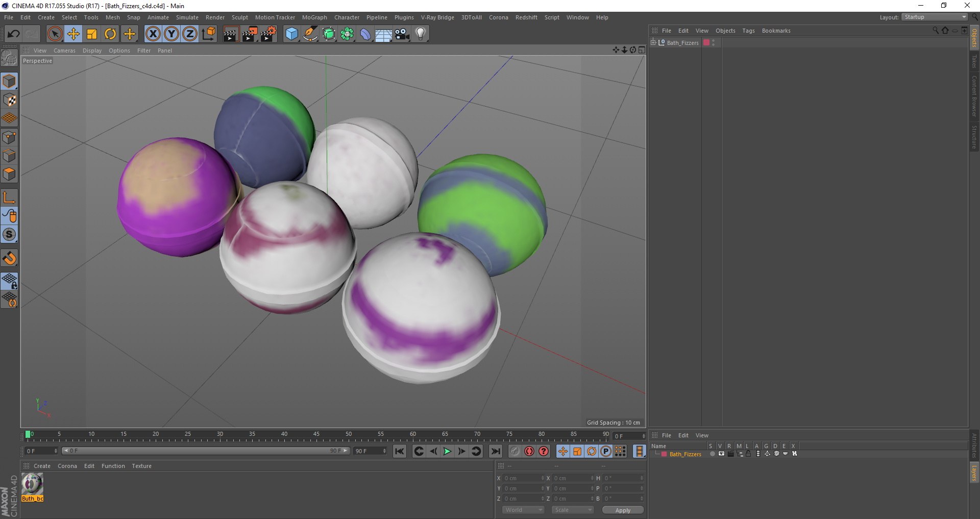The width and height of the screenshot is (980, 519).
Task: Play the animation forward
Action: 447,451
